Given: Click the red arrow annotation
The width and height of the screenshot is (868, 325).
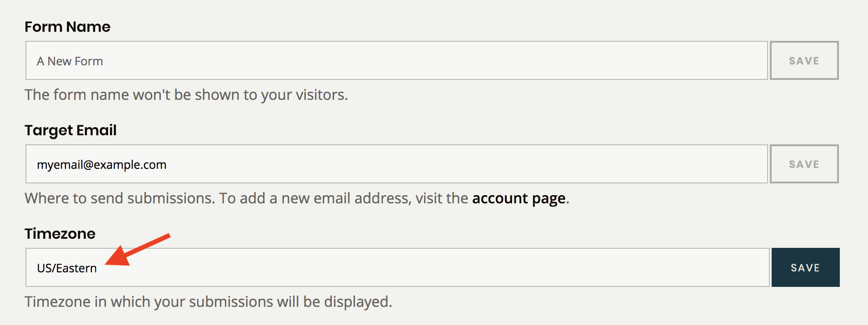Looking at the screenshot, I should (136, 250).
